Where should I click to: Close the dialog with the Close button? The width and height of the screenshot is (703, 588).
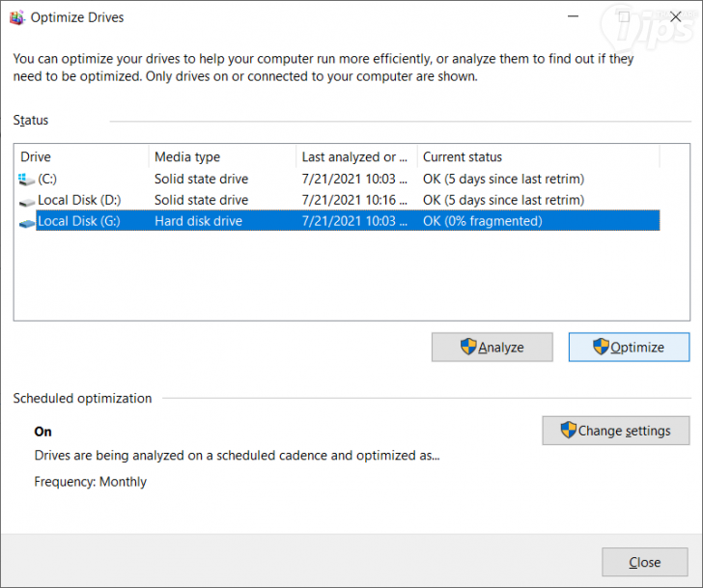pyautogui.click(x=644, y=562)
